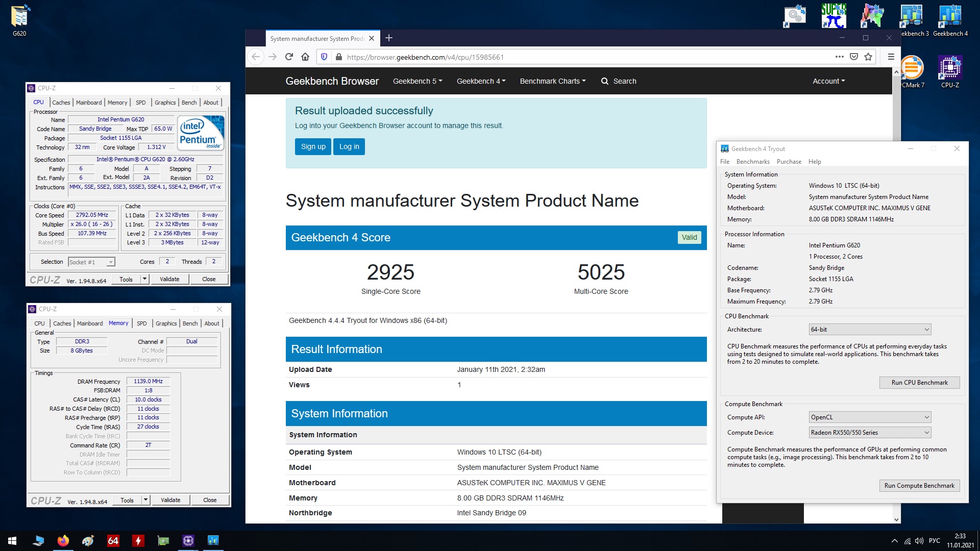Launch the PCMark 7 desktop shortcut
The width and height of the screenshot is (980, 551).
coord(913,72)
